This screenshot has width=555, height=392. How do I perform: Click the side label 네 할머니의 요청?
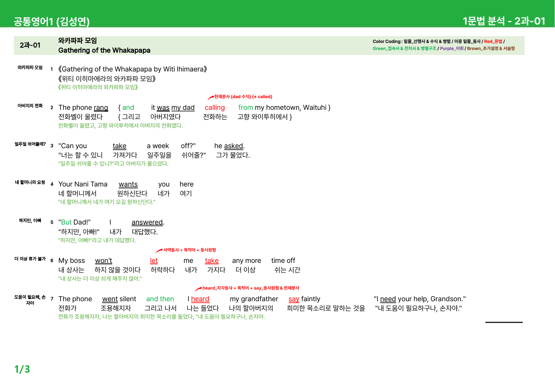30,183
